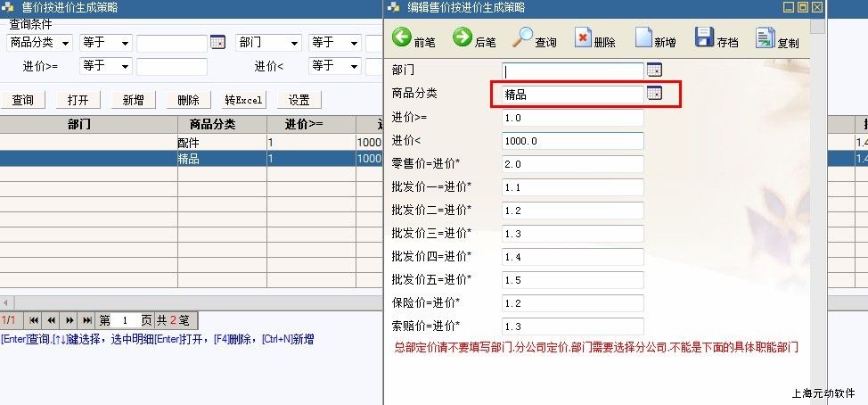Open the 等于 operator dropdown for 进价>=
Screen dimensions: 868x405
click(124, 66)
